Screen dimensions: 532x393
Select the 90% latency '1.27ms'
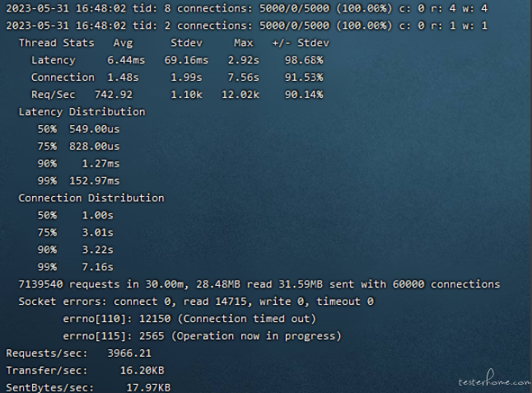coord(100,164)
